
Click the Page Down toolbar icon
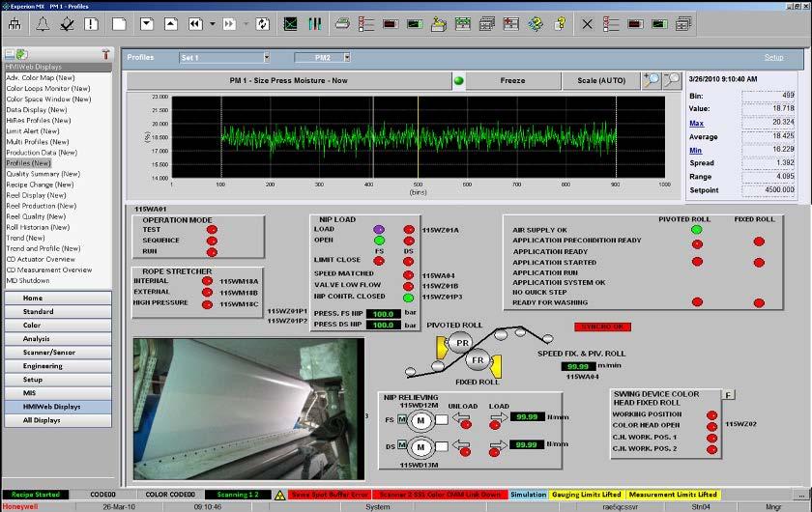147,24
